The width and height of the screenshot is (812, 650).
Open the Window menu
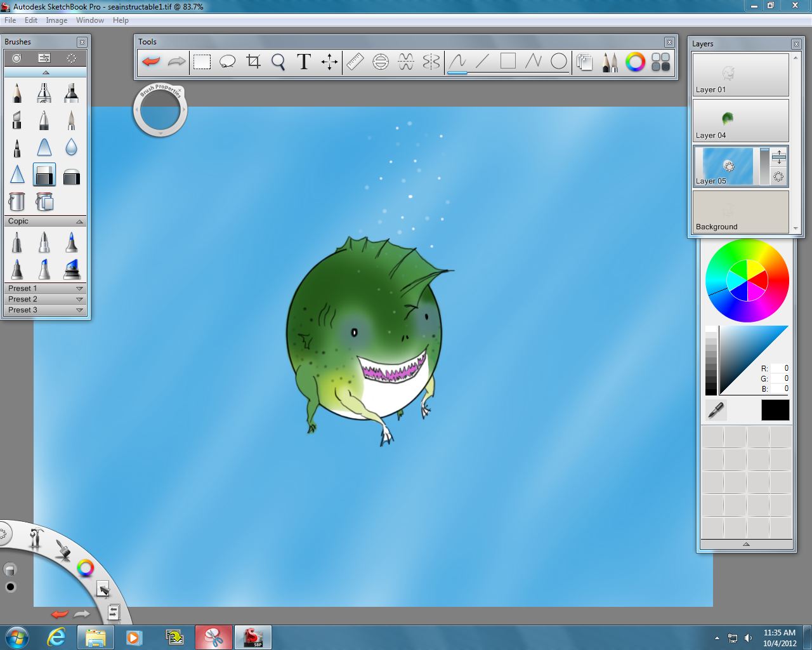pos(90,20)
